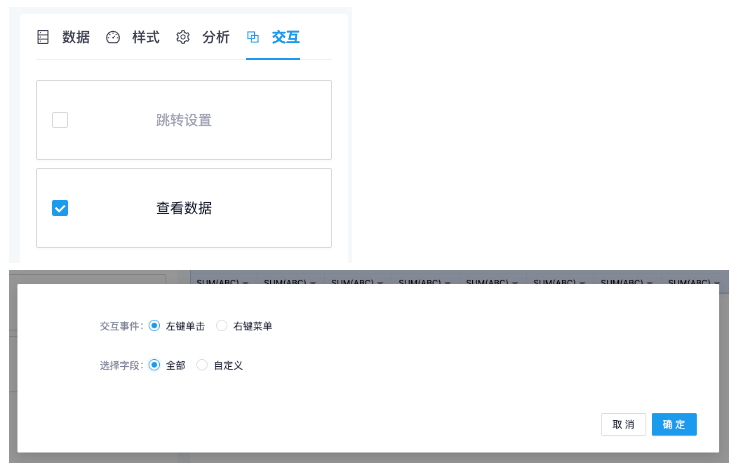Click the 查看数据 label text
The height and width of the screenshot is (470, 742).
pyautogui.click(x=184, y=208)
